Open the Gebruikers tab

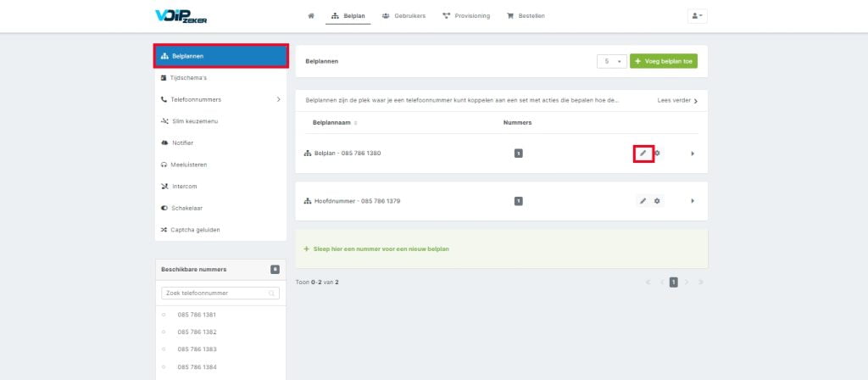click(404, 16)
